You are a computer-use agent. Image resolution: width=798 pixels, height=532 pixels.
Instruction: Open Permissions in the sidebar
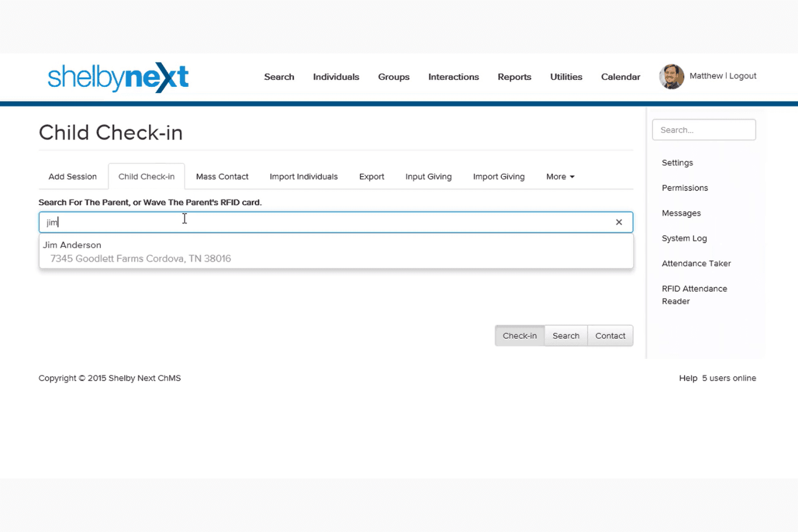(685, 188)
